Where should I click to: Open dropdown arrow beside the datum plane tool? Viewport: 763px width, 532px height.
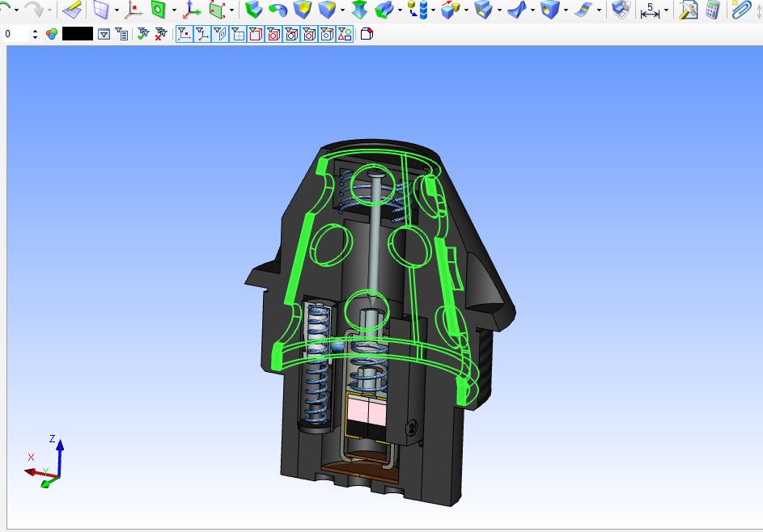pyautogui.click(x=117, y=11)
